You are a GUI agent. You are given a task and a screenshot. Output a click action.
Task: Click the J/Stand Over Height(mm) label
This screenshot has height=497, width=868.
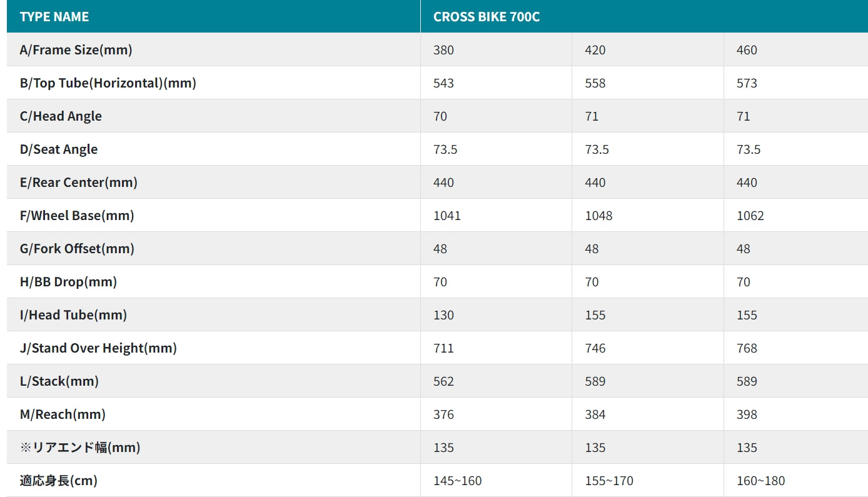click(x=98, y=348)
